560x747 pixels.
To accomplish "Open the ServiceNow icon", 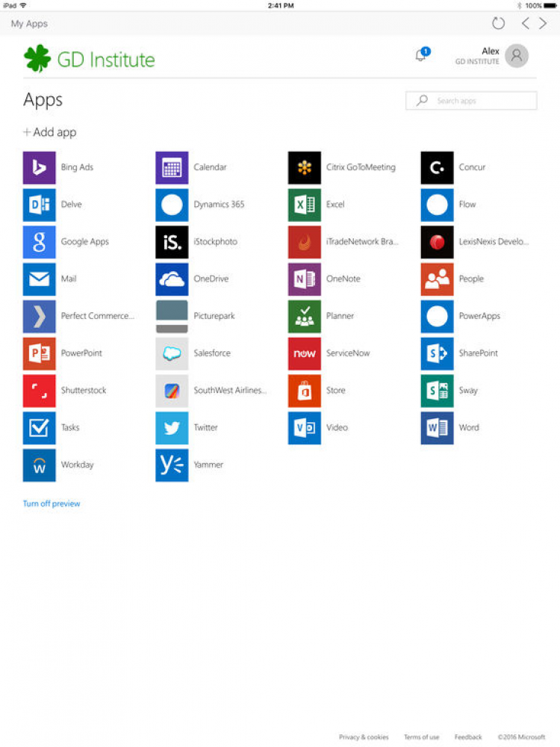I will 305,353.
